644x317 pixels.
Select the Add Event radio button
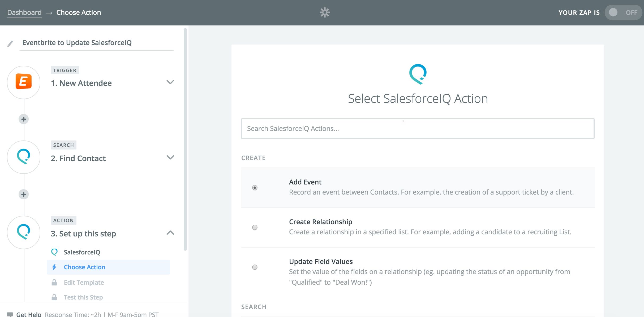click(x=255, y=188)
